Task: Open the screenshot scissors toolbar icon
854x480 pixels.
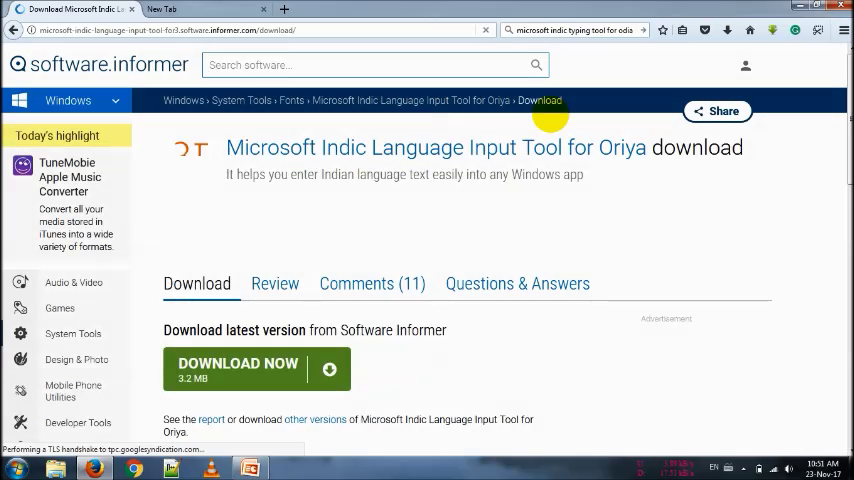Action: pyautogui.click(x=818, y=30)
